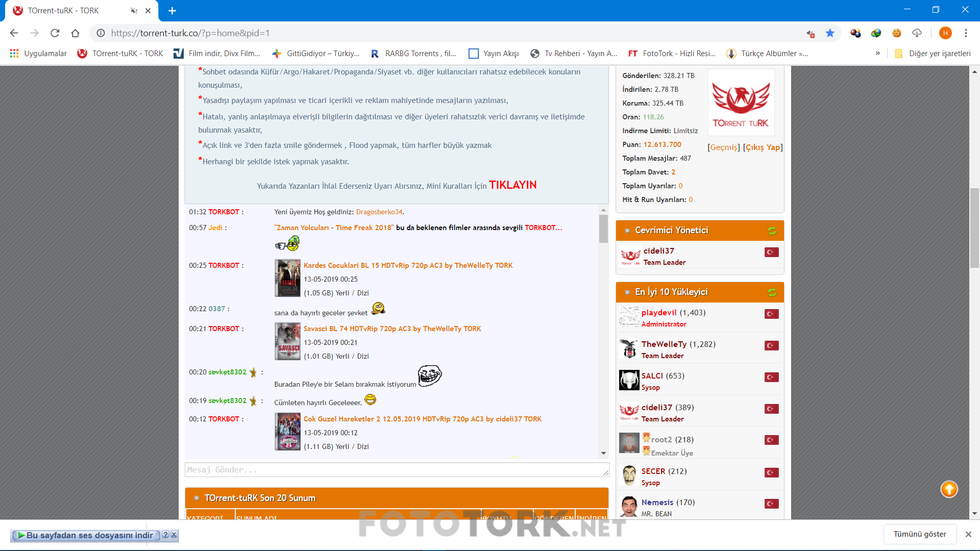The image size is (980, 551).
Task: Open the Zaman Yolcuları - Time Freak 2018 link
Action: (334, 228)
